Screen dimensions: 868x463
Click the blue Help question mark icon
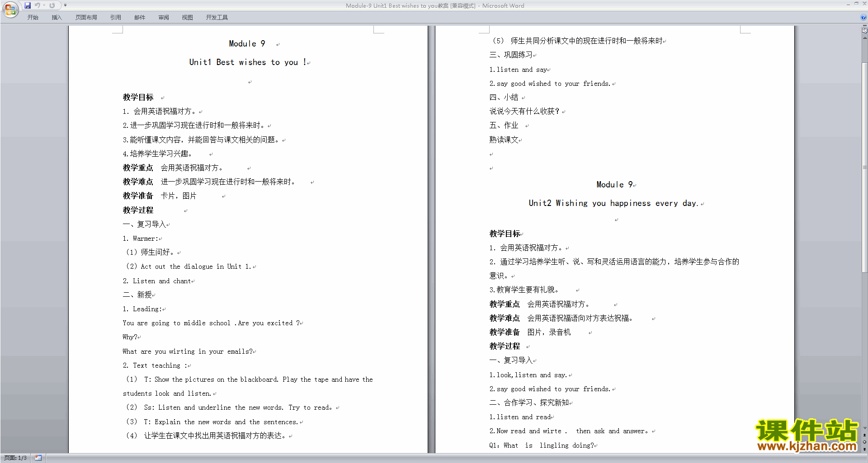[863, 18]
